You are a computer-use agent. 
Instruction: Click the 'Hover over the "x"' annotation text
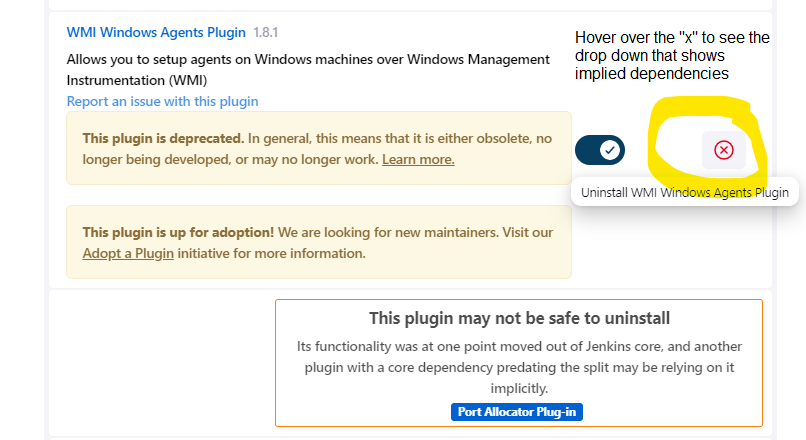coord(672,38)
